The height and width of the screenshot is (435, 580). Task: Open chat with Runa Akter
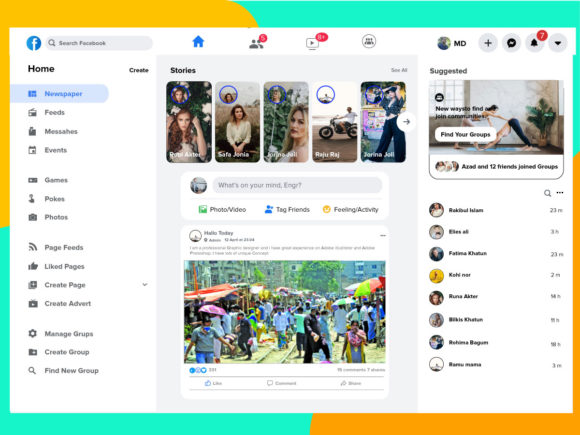(x=496, y=297)
